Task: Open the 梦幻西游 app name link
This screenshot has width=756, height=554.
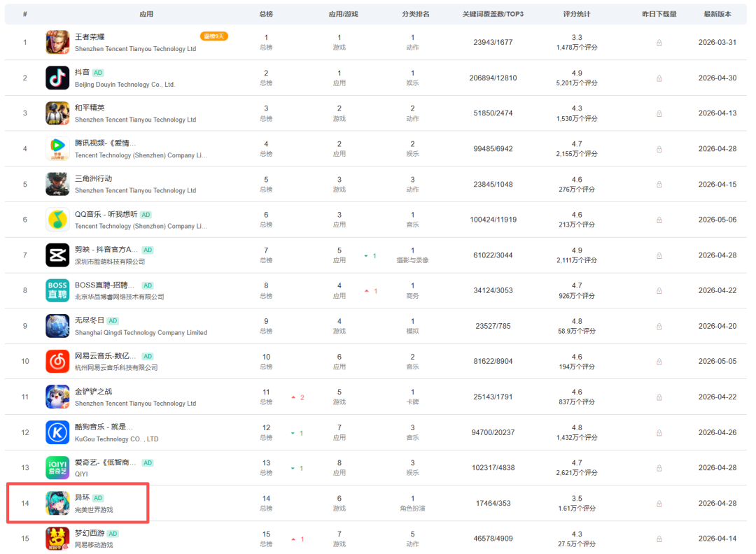Action: click(x=90, y=533)
